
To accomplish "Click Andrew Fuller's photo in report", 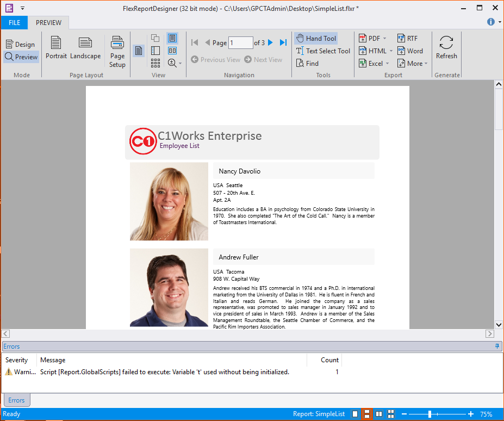I will point(169,288).
